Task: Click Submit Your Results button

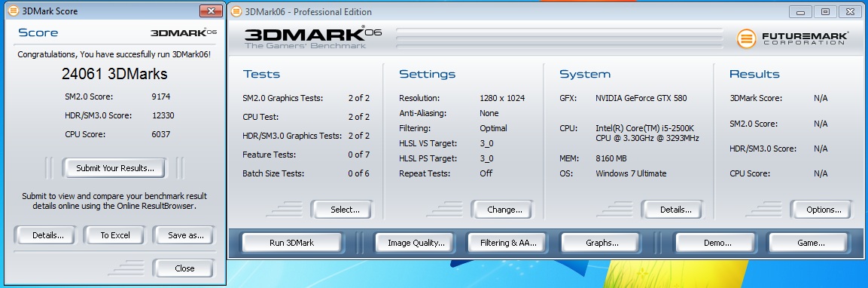Action: pos(114,168)
